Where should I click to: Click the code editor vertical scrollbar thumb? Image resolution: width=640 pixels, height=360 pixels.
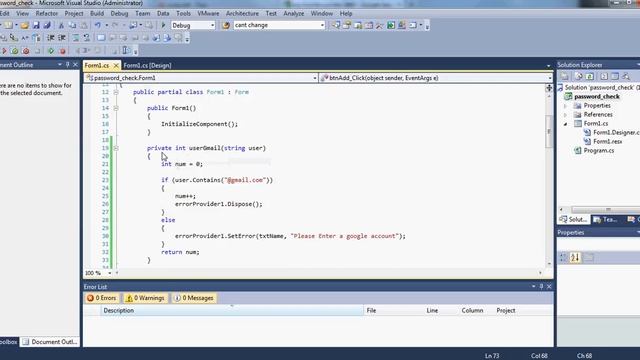pyautogui.click(x=549, y=132)
